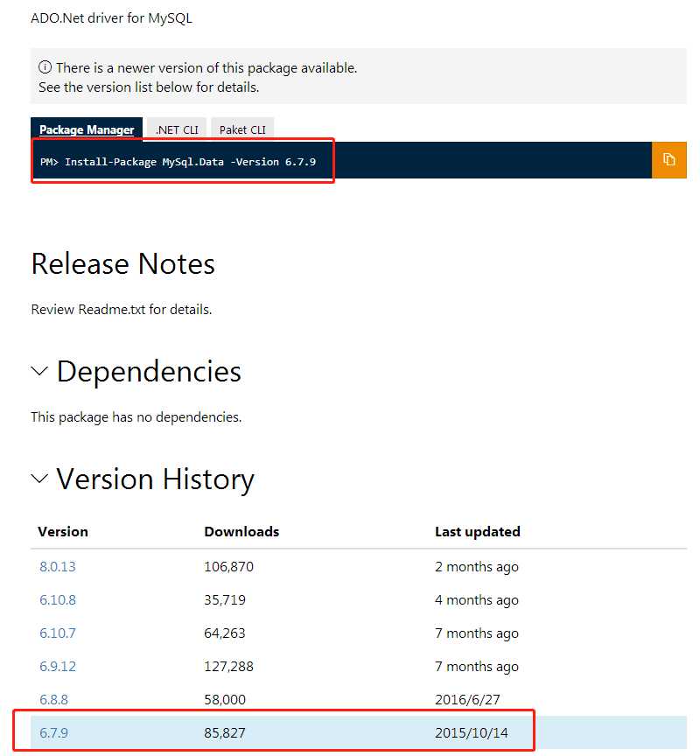
Task: Open version 6.10.7 details
Action: point(58,633)
